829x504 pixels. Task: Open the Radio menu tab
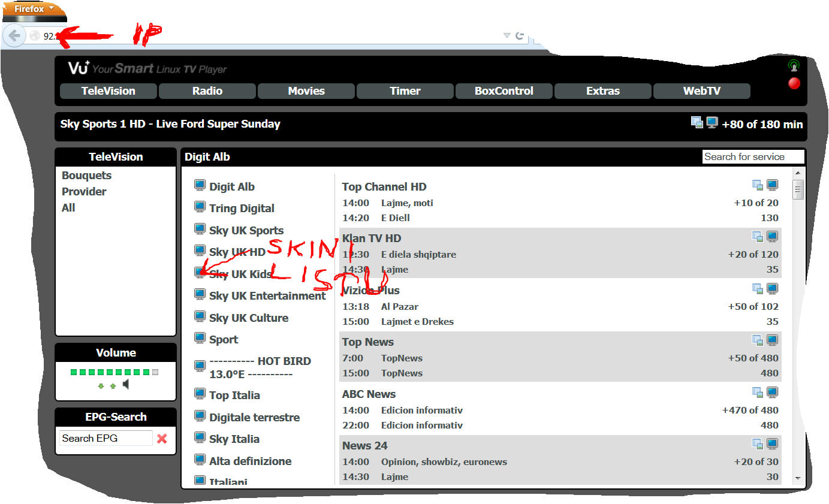coord(207,91)
